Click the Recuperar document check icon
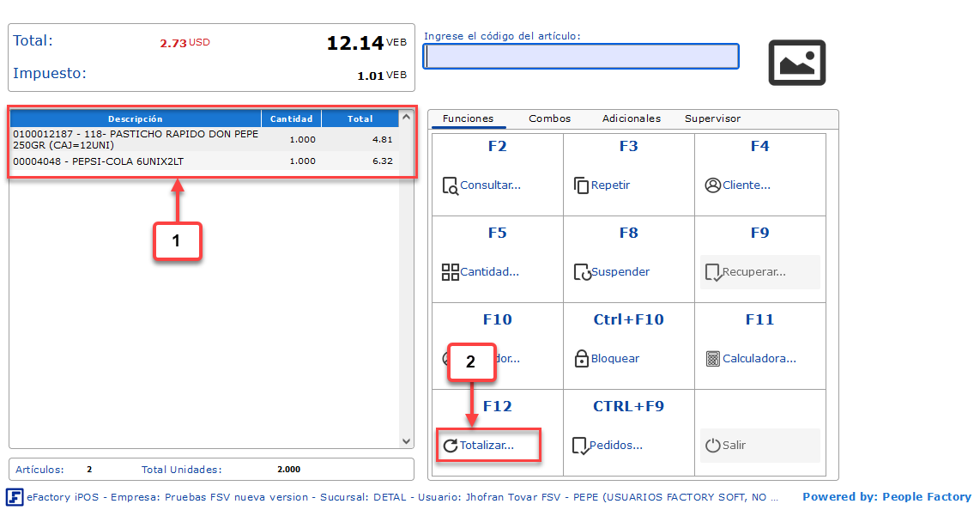This screenshot has width=980, height=510. 713,272
